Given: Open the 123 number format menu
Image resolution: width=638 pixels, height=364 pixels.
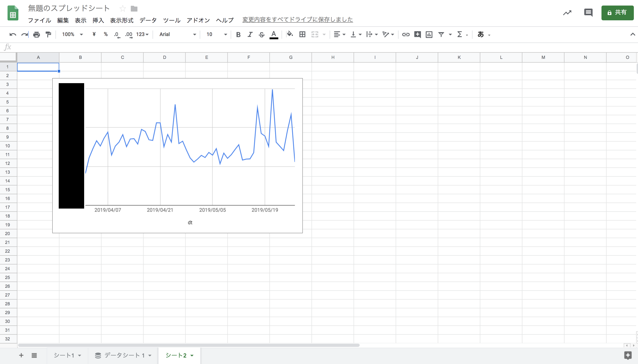Looking at the screenshot, I should [142, 34].
